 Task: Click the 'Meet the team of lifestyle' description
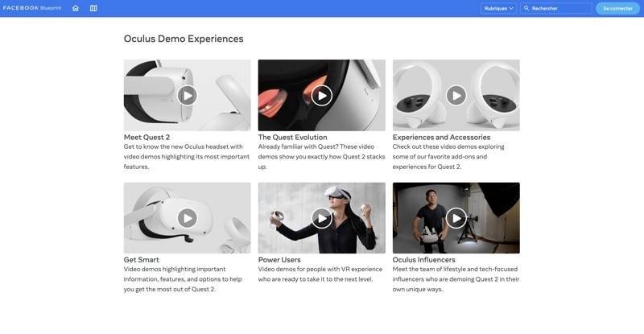click(x=456, y=279)
